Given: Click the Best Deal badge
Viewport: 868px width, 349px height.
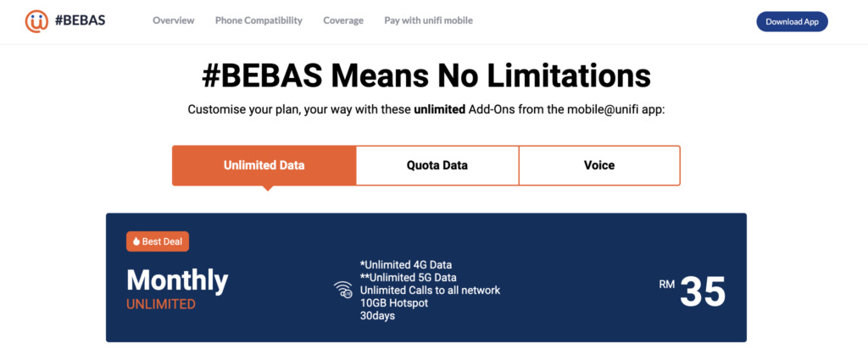Looking at the screenshot, I should 158,241.
